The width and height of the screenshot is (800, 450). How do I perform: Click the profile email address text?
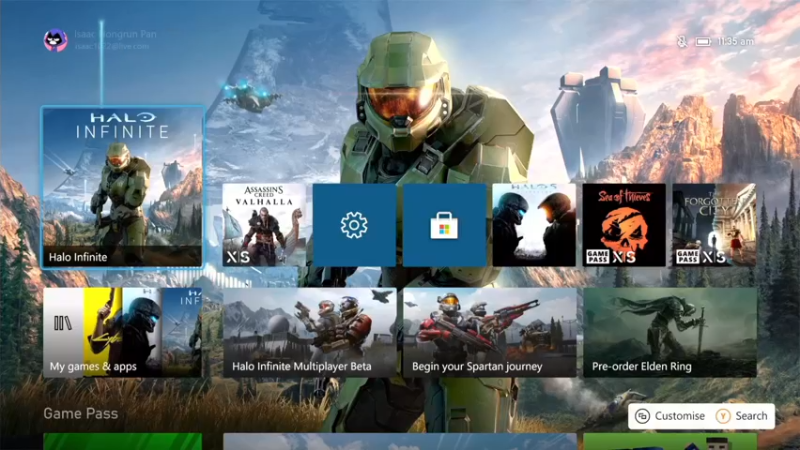[112, 46]
